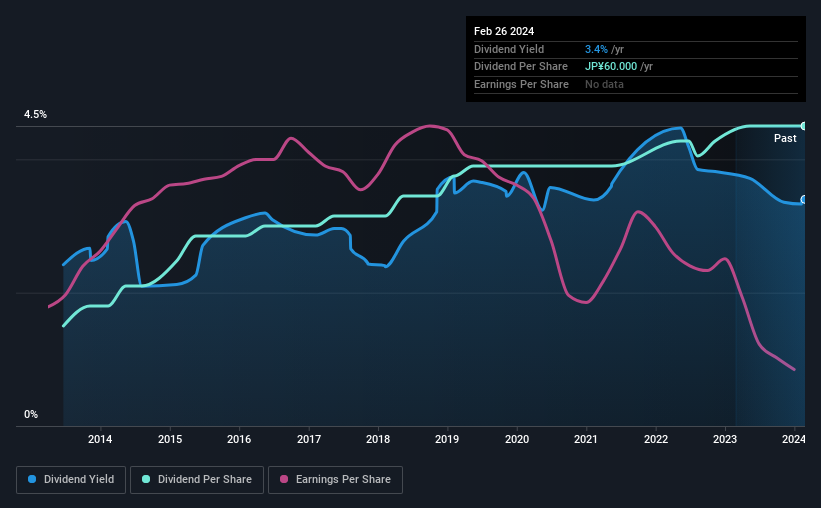Screen dimensions: 821x508
Task: Toggle the Earnings Per Share legend button
Action: pyautogui.click(x=335, y=480)
